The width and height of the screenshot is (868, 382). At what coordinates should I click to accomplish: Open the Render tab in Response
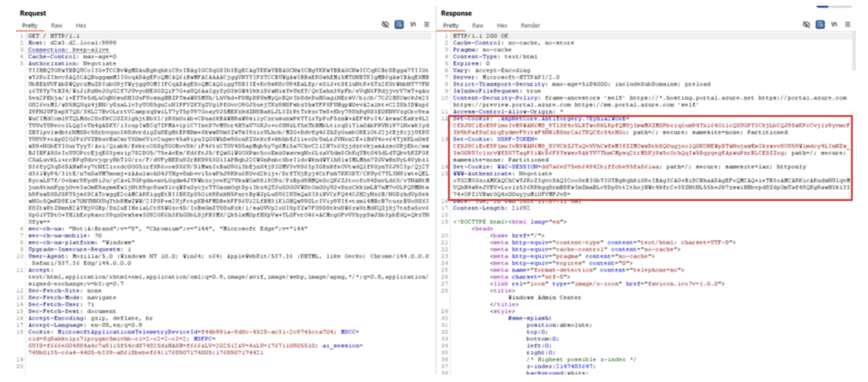[x=530, y=26]
